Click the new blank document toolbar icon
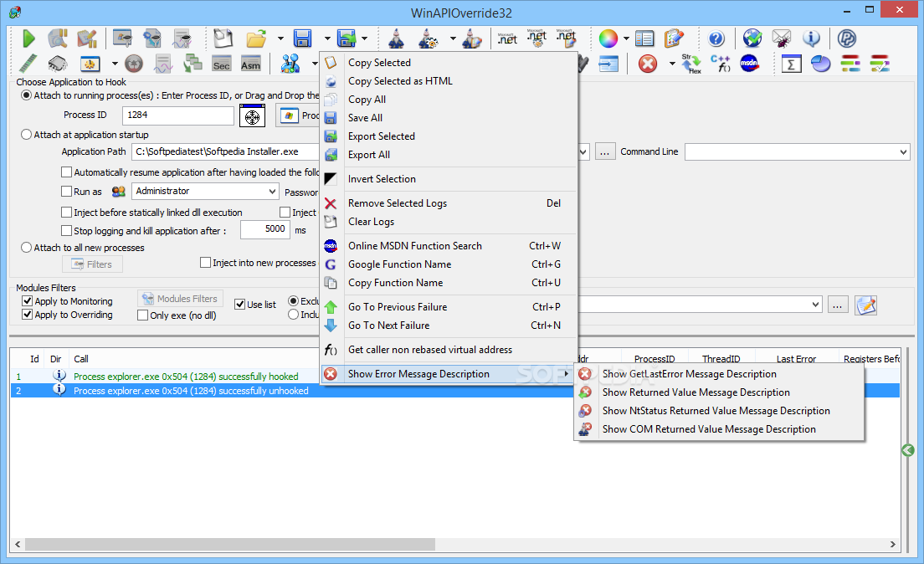Viewport: 924px width, 564px height. (223, 38)
